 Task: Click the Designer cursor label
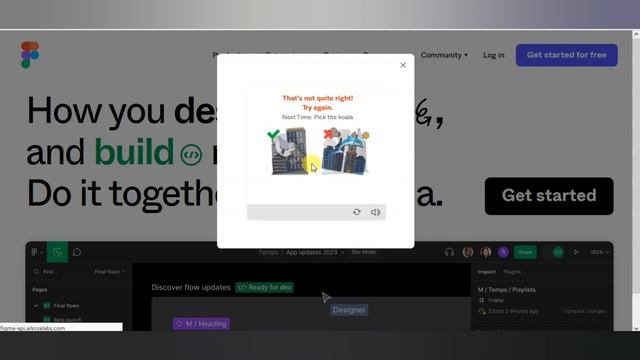click(x=349, y=310)
